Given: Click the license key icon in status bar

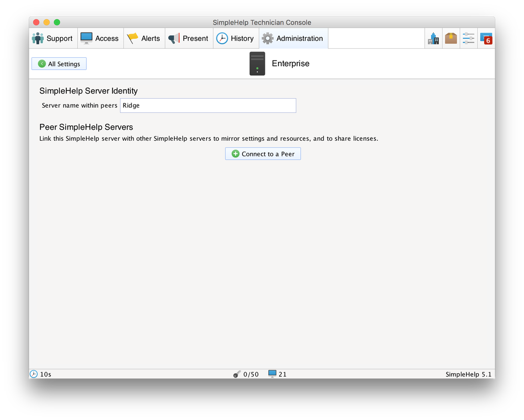Looking at the screenshot, I should tap(237, 374).
